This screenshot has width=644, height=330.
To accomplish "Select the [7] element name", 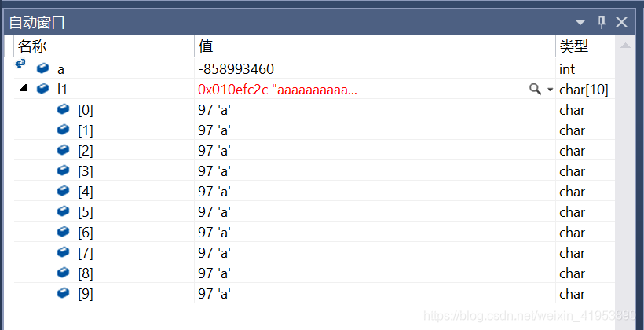I will (x=86, y=253).
